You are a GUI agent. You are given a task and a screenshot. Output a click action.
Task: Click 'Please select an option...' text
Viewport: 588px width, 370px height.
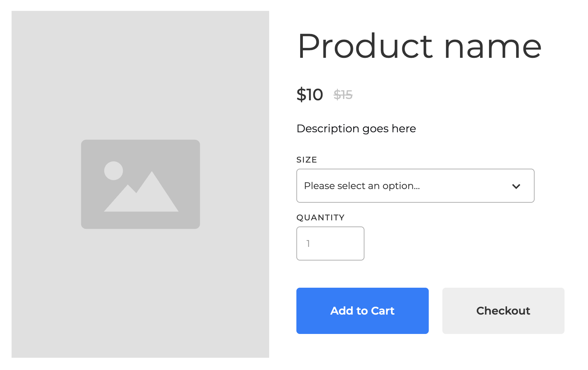tap(362, 186)
